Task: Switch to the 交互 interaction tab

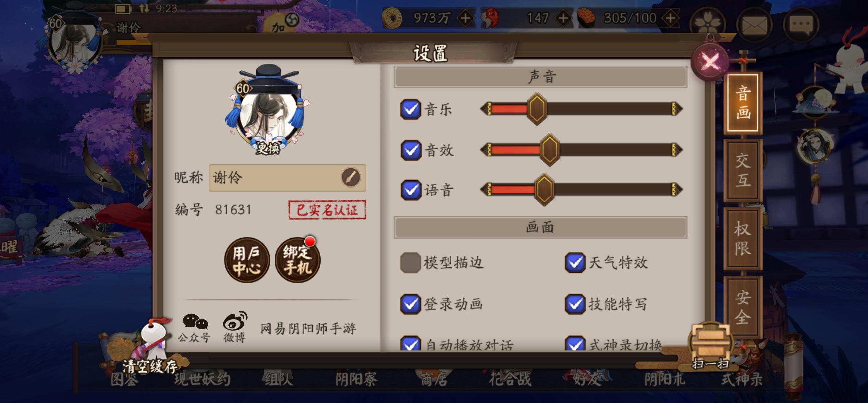Action: click(743, 170)
